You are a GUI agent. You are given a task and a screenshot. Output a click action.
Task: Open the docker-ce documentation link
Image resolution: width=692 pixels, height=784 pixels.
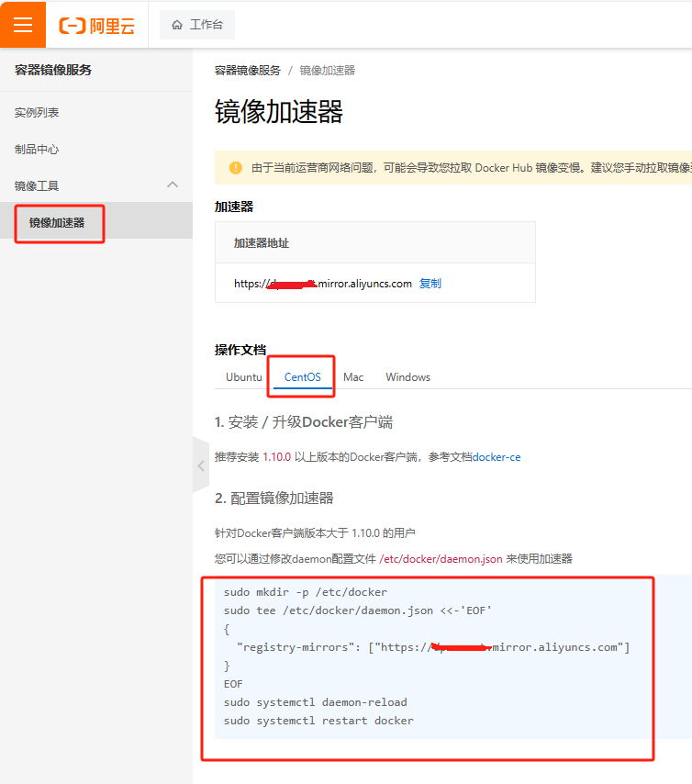[x=497, y=457]
